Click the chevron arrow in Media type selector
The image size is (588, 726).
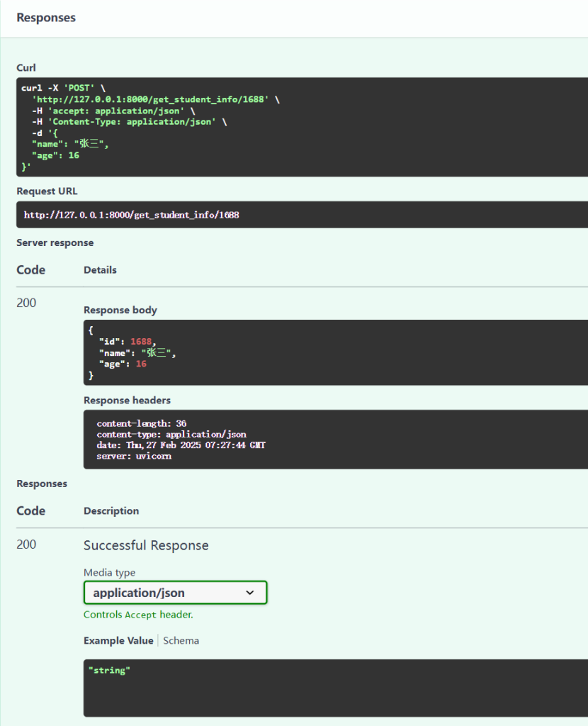[x=249, y=593]
